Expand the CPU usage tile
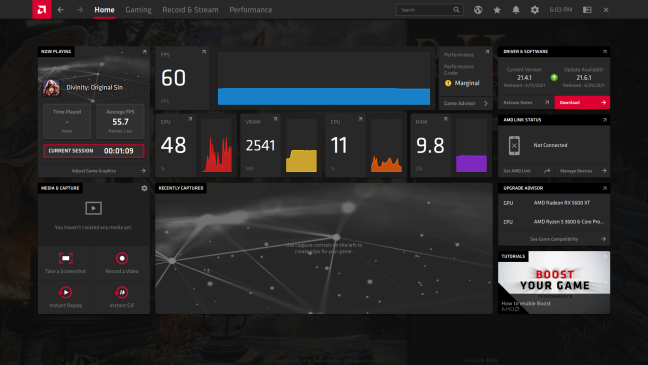The image size is (648, 365). (x=360, y=119)
